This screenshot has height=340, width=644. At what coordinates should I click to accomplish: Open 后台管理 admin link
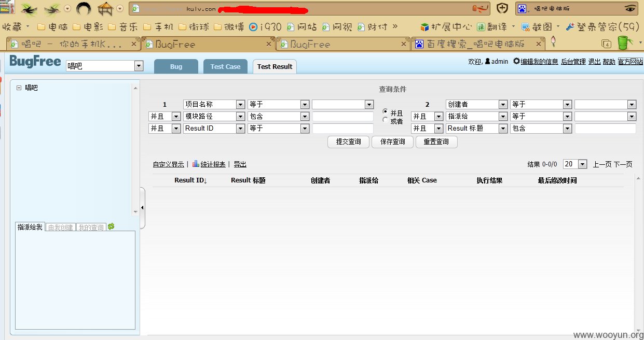pyautogui.click(x=573, y=61)
